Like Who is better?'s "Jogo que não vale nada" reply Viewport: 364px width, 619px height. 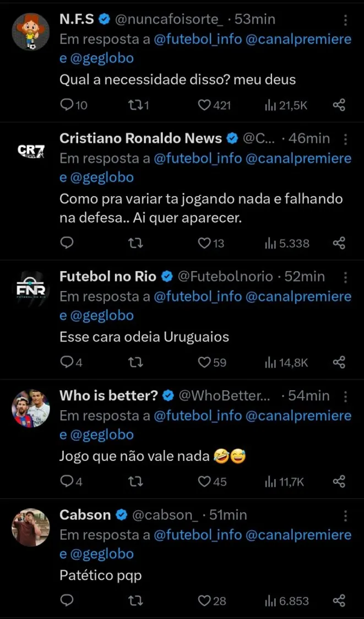click(203, 482)
